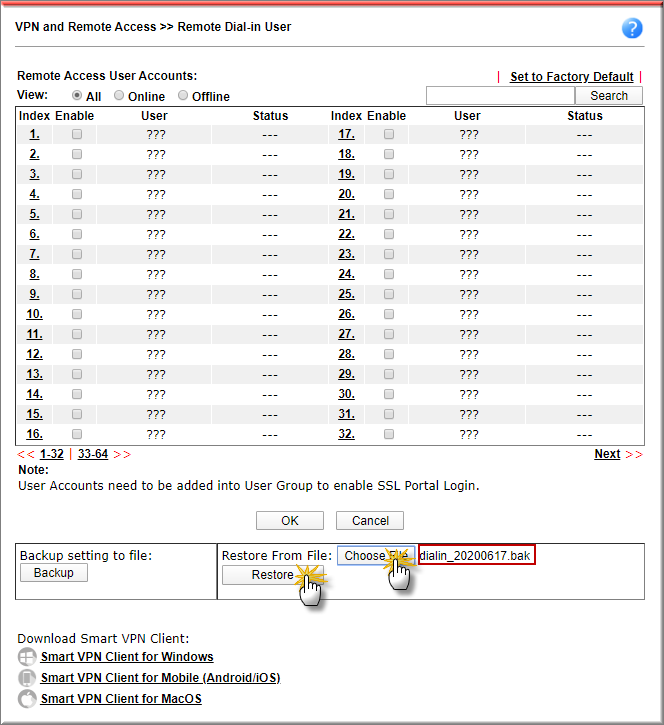This screenshot has height=725, width=664.
Task: Click the Choose File button
Action: [x=376, y=555]
